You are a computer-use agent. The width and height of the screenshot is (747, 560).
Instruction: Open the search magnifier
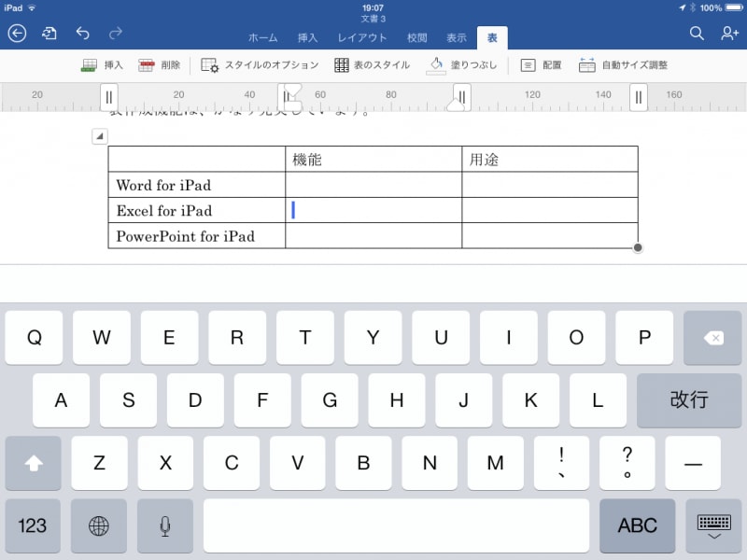click(697, 34)
